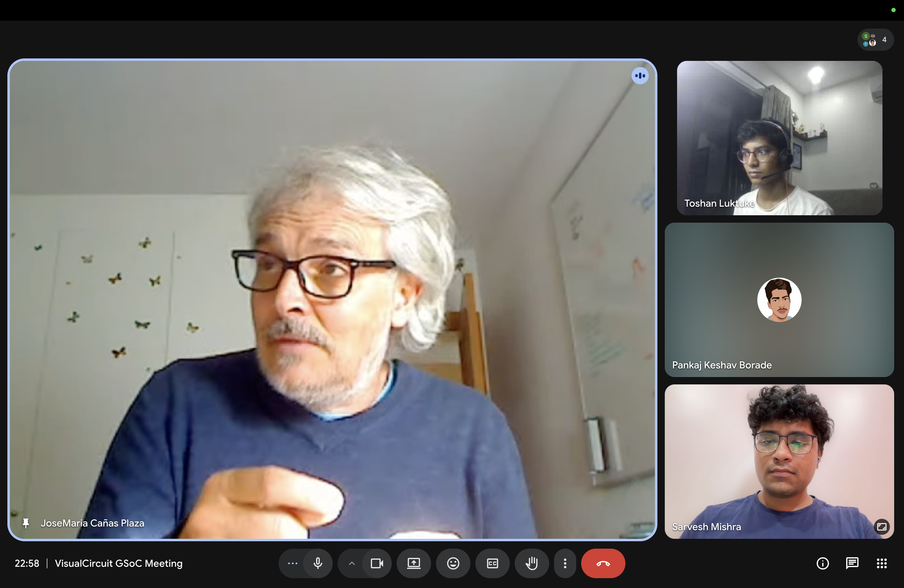
Task: Select Toshan Luktuke's video tile
Action: pos(779,138)
